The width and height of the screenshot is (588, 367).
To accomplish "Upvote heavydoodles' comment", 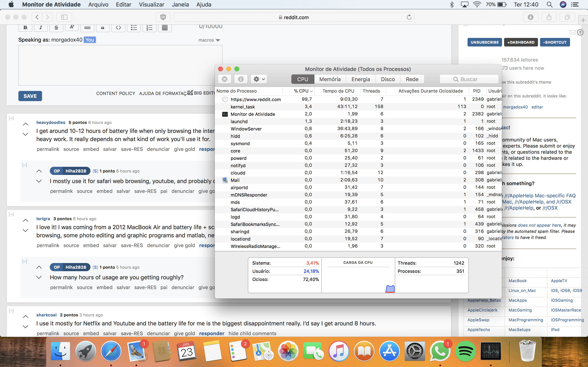I will point(26,124).
